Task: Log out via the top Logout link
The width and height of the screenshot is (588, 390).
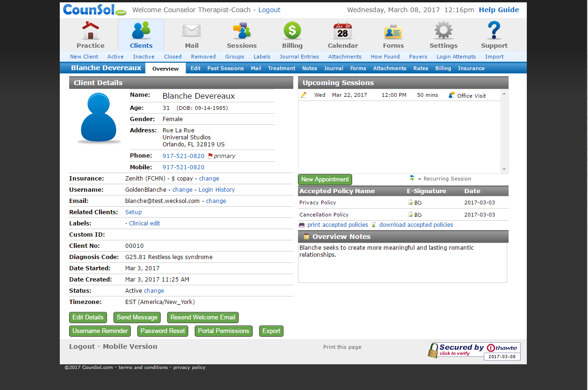Action: pos(269,10)
